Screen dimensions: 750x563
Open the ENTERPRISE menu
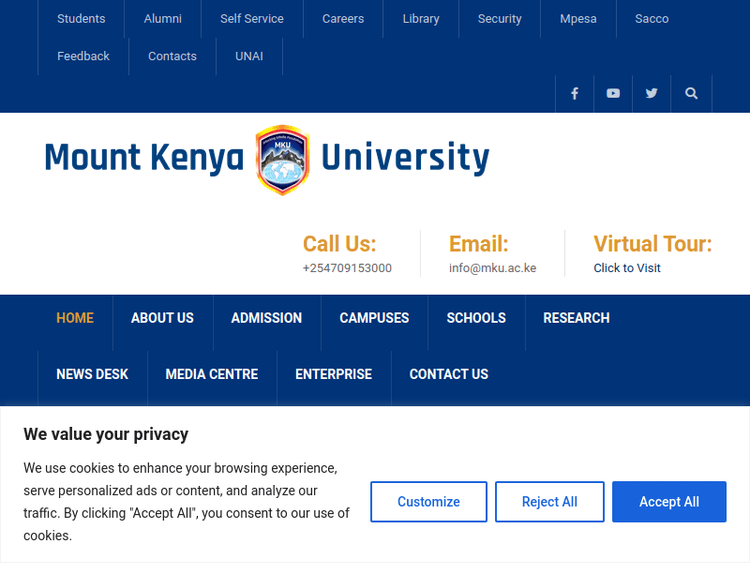[x=333, y=374]
